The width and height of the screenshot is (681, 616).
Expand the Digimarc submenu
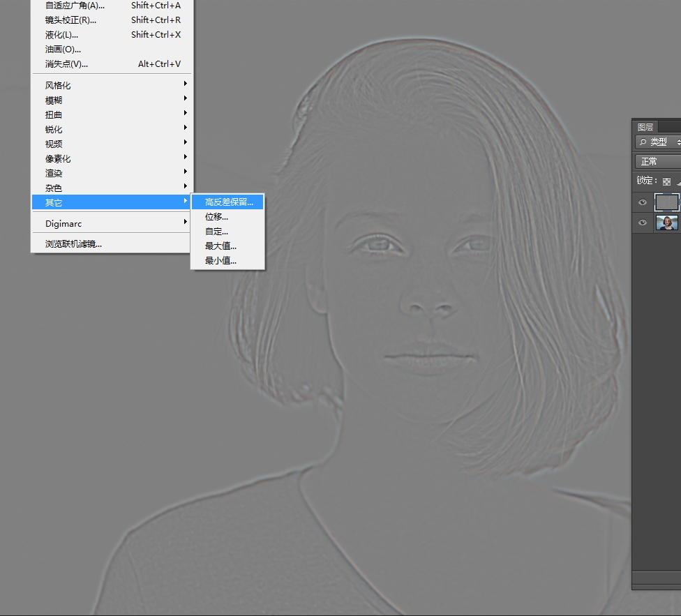(x=112, y=223)
